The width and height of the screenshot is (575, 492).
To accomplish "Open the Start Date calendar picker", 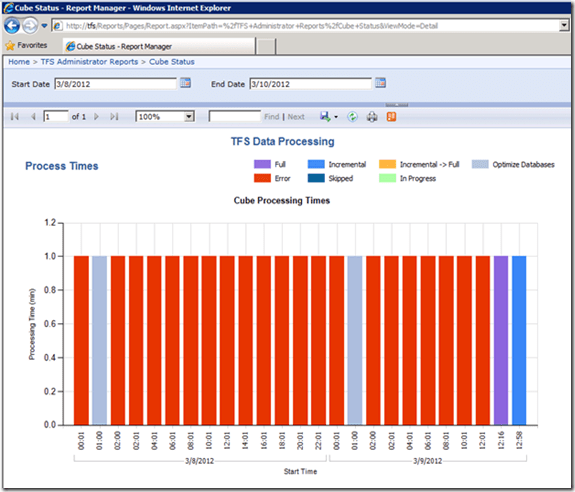I will click(186, 83).
